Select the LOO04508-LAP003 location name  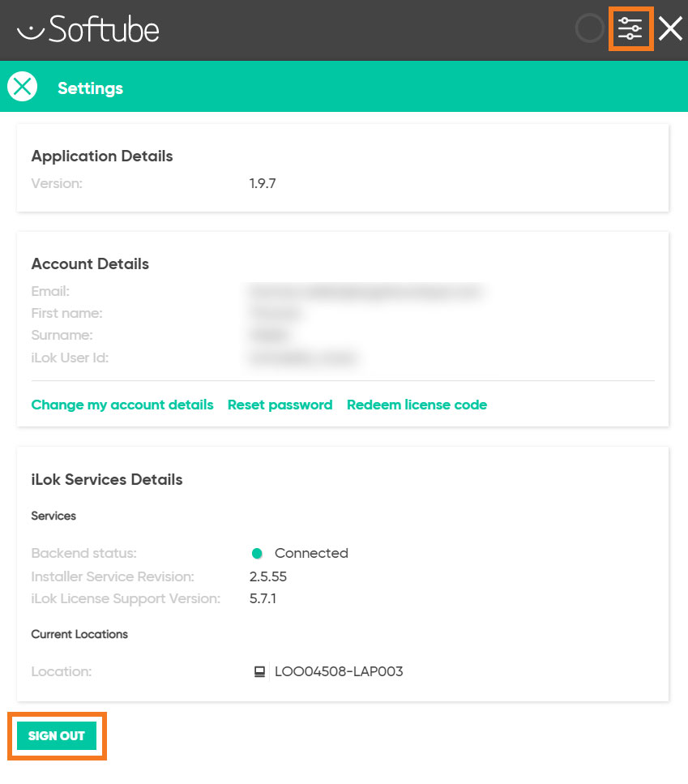[339, 671]
